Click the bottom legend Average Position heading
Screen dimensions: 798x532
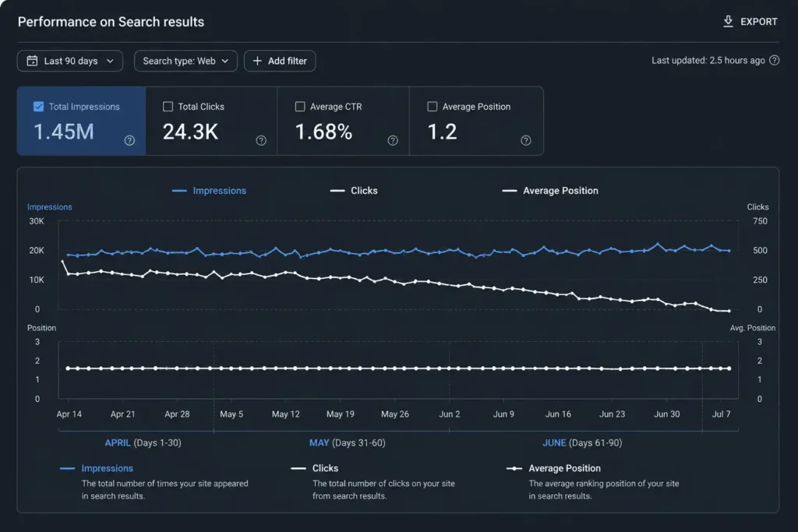[x=564, y=468]
